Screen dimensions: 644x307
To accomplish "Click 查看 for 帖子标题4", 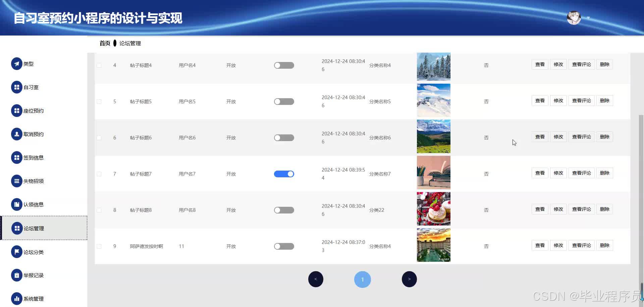I will (540, 64).
